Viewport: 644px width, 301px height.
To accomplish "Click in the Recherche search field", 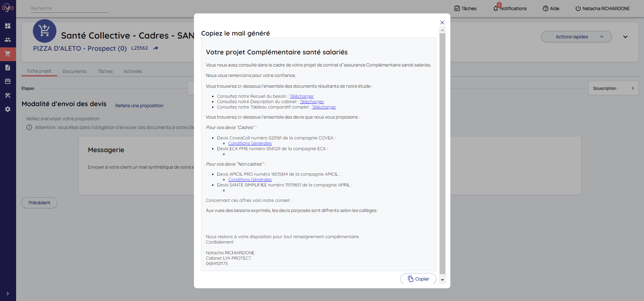I will [69, 8].
